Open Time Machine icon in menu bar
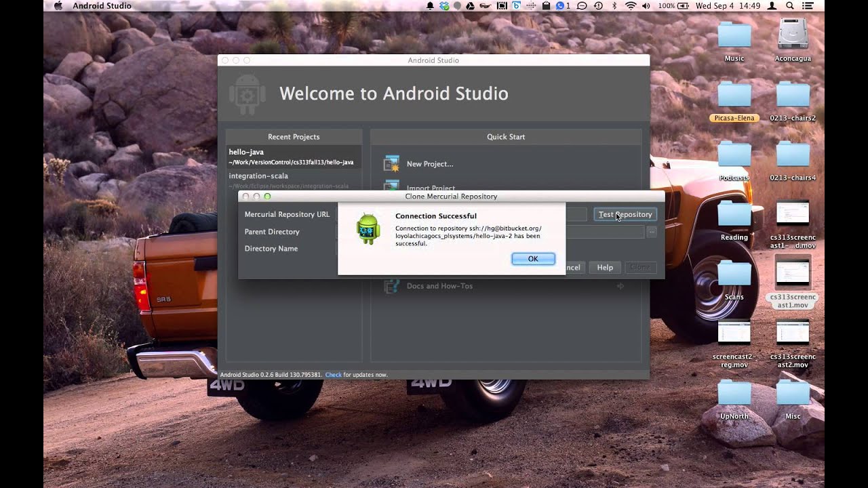868x488 pixels. (x=598, y=6)
